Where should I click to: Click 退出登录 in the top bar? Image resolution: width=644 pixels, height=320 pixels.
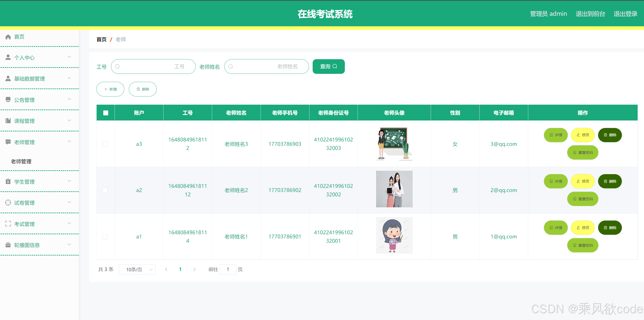(x=625, y=14)
